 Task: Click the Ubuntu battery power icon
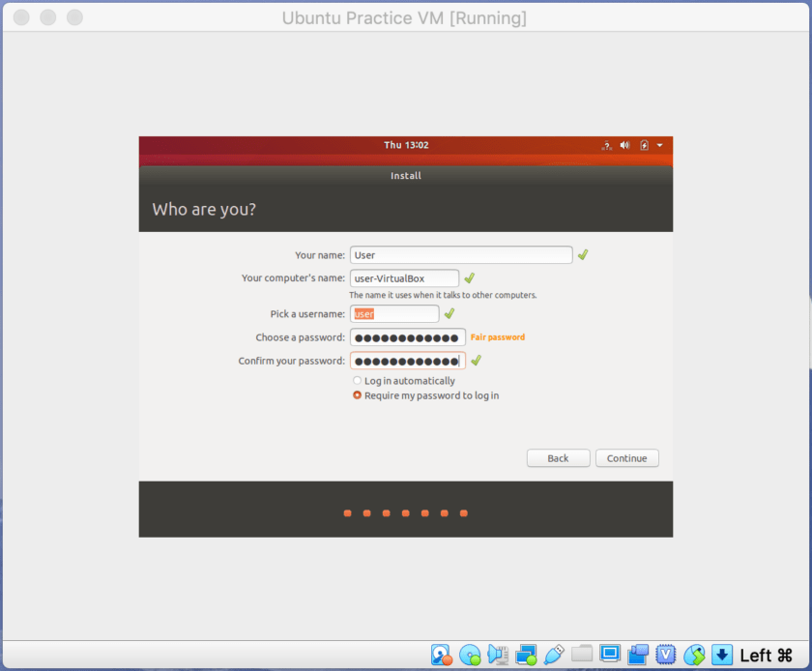pos(644,145)
